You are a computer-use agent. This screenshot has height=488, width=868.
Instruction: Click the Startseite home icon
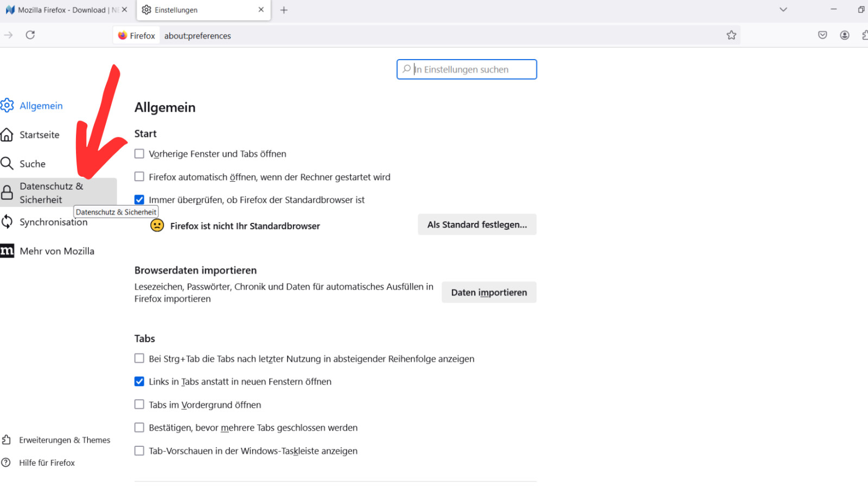click(7, 134)
